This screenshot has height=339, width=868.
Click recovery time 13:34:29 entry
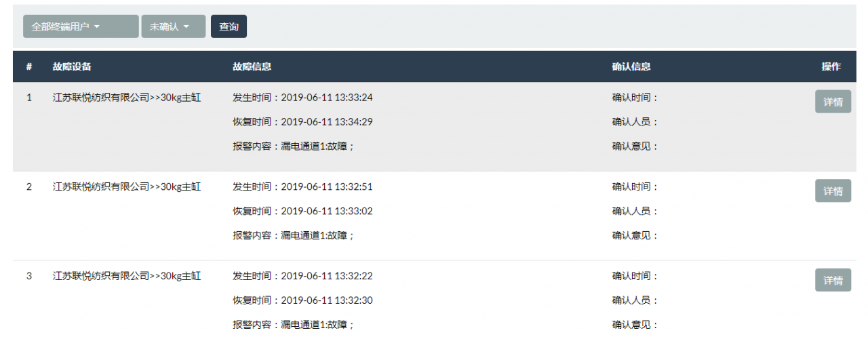click(302, 122)
